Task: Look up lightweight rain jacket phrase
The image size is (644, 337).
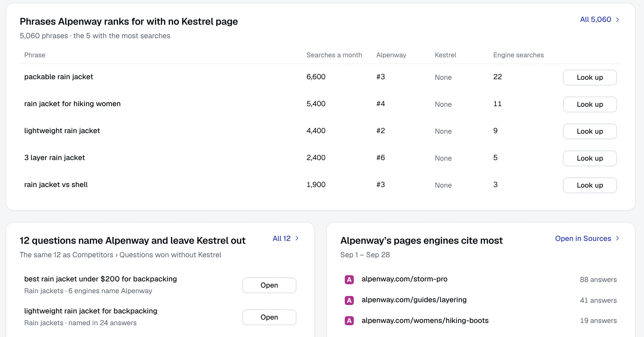Action: (x=590, y=131)
